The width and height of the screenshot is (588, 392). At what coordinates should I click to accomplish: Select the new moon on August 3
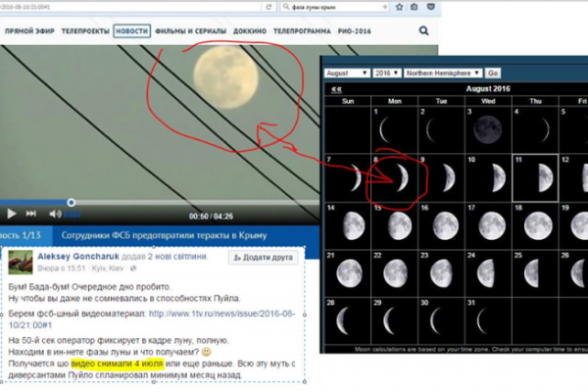click(x=485, y=128)
